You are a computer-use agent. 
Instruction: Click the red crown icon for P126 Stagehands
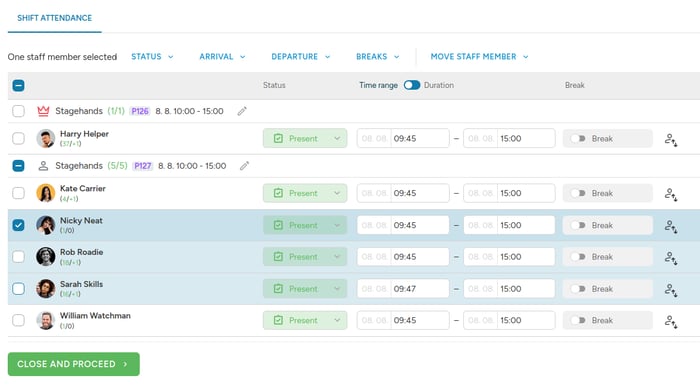(43, 111)
